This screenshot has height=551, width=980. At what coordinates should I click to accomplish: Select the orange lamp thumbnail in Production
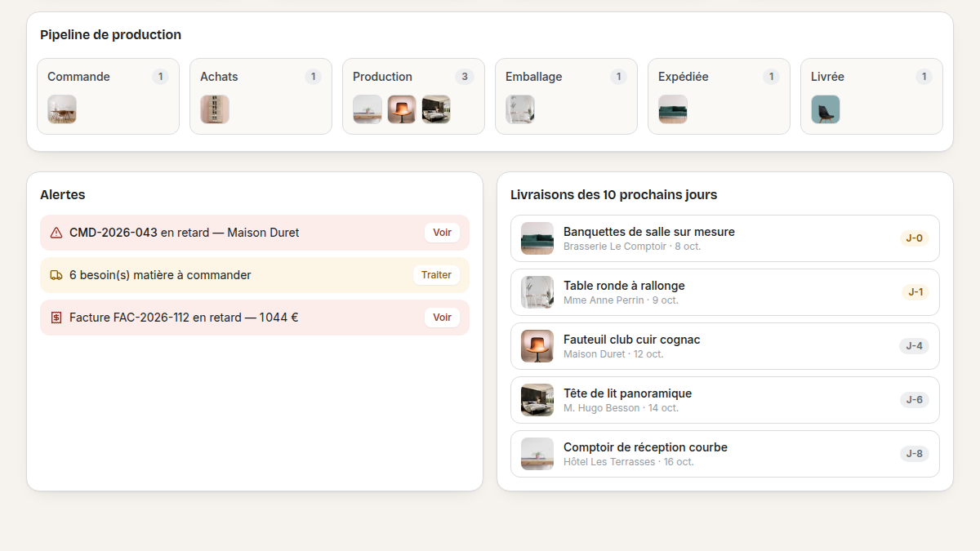pyautogui.click(x=402, y=109)
